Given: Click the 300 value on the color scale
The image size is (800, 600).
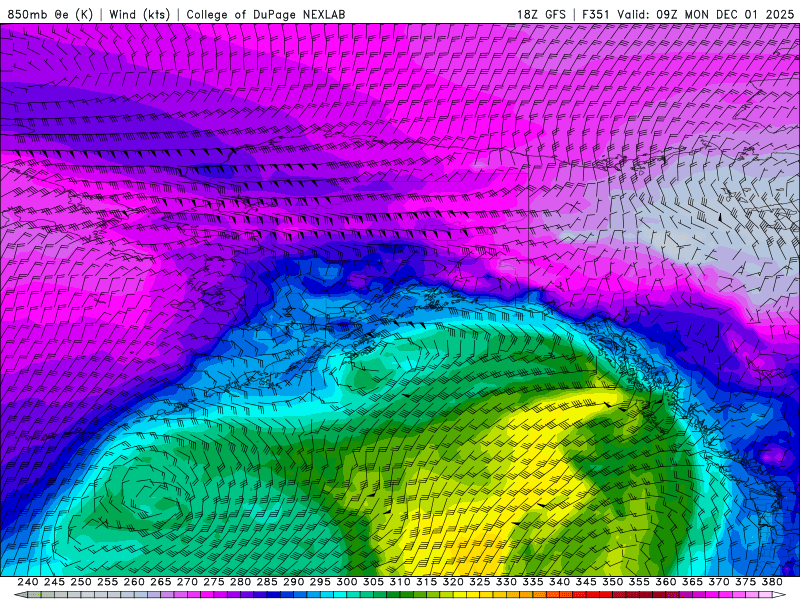Looking at the screenshot, I should pyautogui.click(x=347, y=582).
